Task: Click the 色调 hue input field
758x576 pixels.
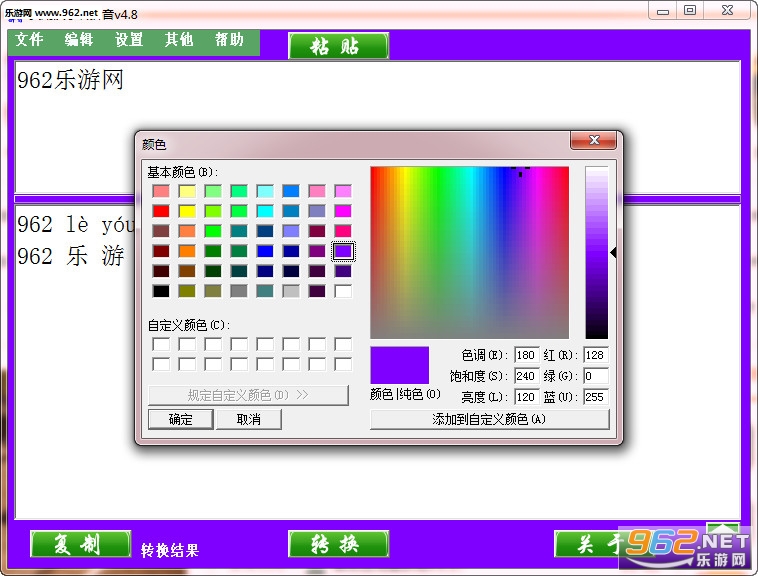Action: click(526, 355)
